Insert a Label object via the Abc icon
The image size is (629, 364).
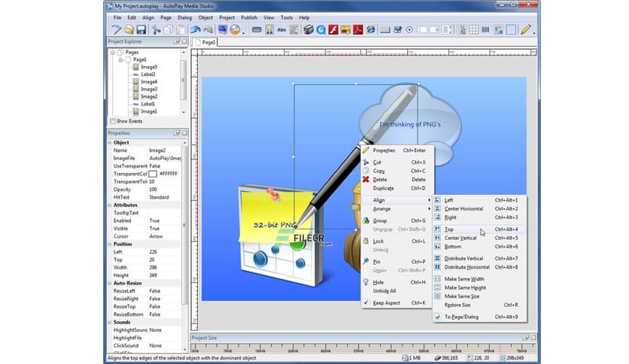coord(281,29)
